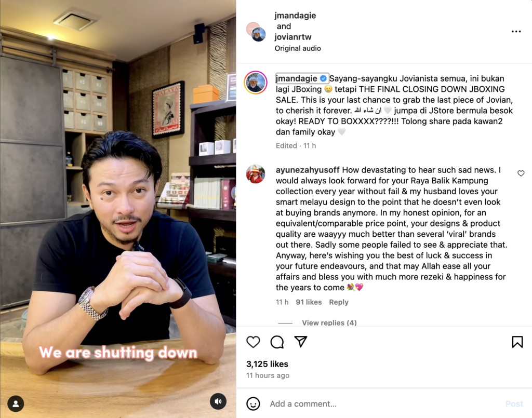This screenshot has width=532, height=418.
Task: Mute the video audio
Action: (x=218, y=401)
